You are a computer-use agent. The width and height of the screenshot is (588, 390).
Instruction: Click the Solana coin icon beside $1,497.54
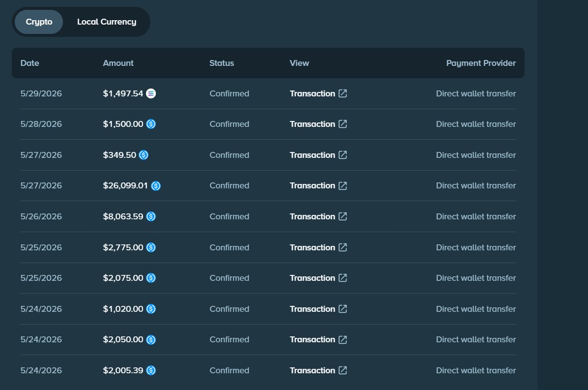[151, 93]
